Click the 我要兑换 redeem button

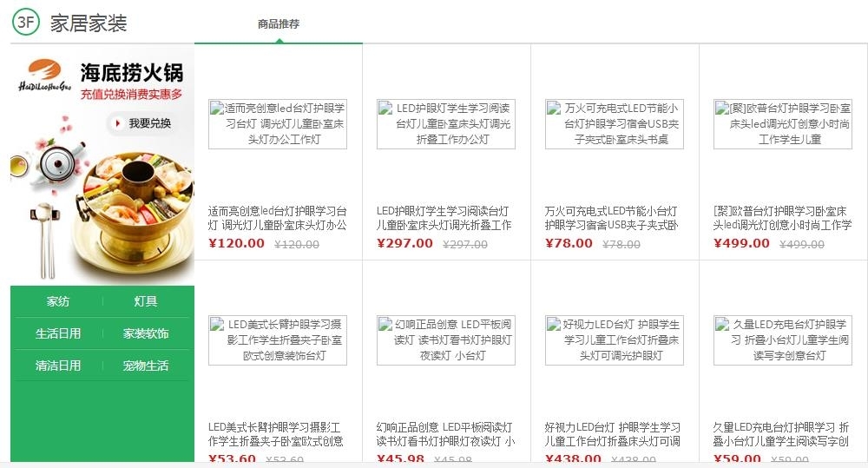click(x=143, y=123)
